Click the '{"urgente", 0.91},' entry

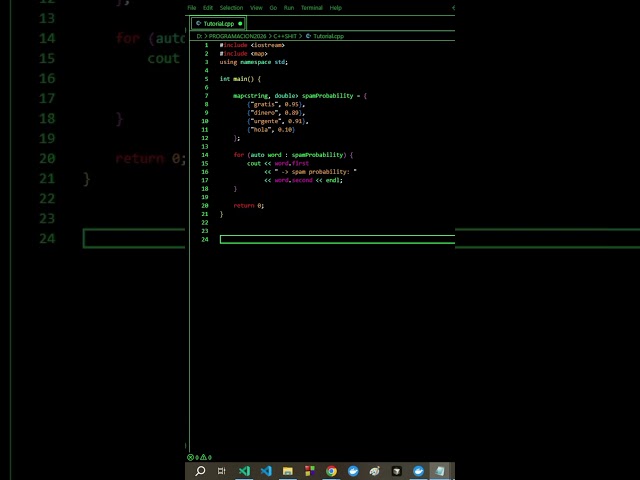tap(277, 121)
